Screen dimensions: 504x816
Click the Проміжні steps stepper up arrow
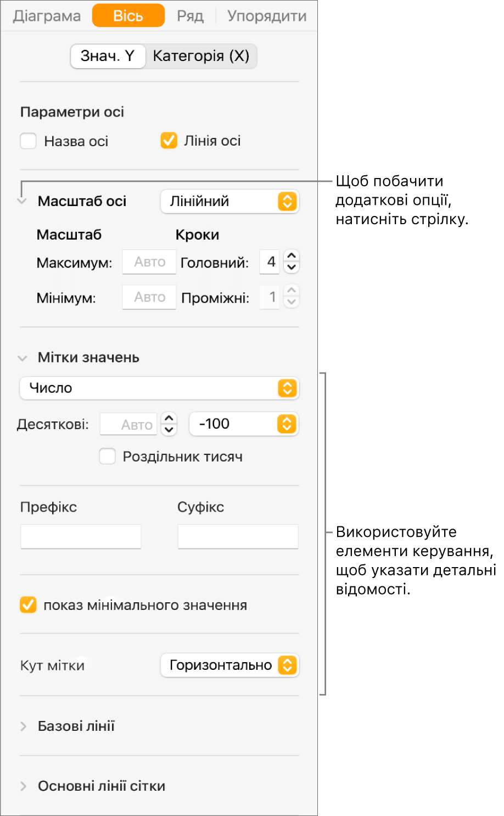(292, 291)
